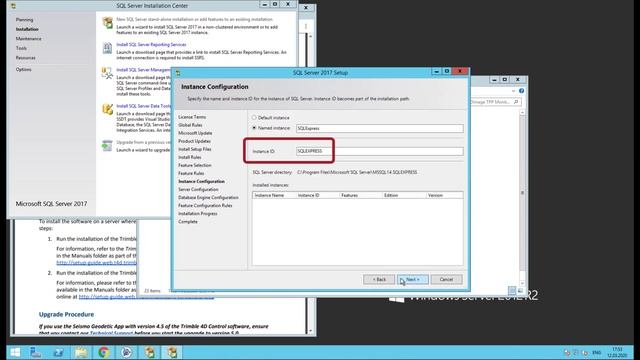Open the Windows Start button
This screenshot has width=640, height=360.
[x=15, y=352]
